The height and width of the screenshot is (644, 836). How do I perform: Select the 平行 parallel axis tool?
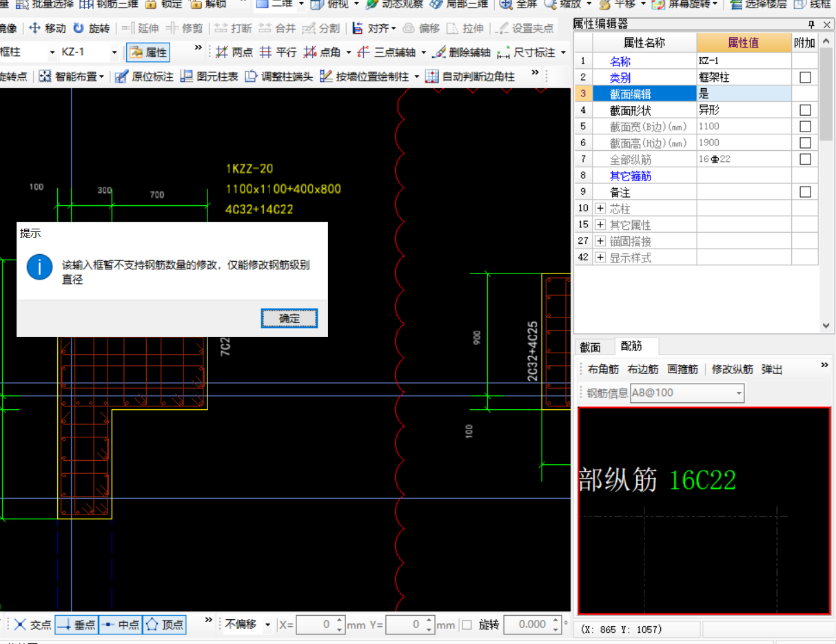click(278, 52)
